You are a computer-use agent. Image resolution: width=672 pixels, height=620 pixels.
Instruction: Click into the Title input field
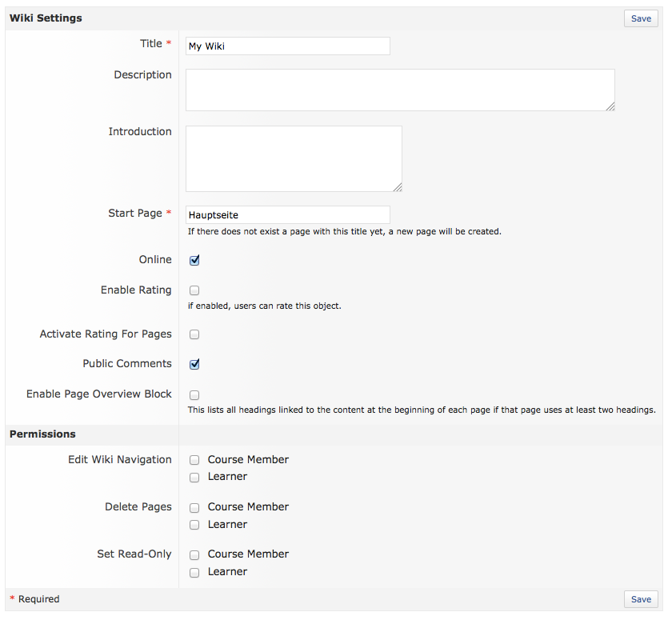point(287,46)
